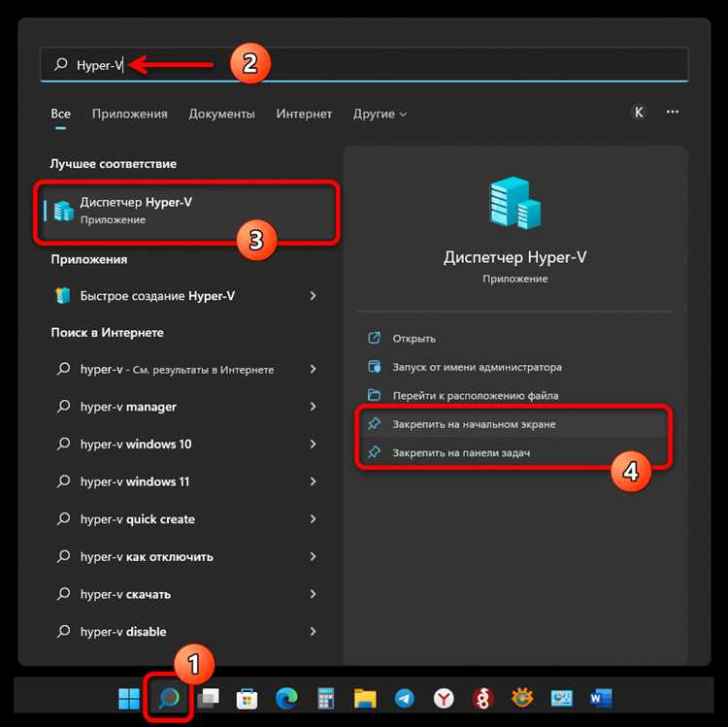728x727 pixels.
Task: Click the pin icon next to Закрепить на панели задач
Action: (375, 451)
